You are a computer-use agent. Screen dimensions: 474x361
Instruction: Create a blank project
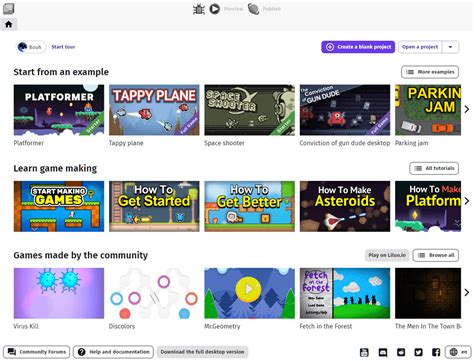[x=358, y=47]
